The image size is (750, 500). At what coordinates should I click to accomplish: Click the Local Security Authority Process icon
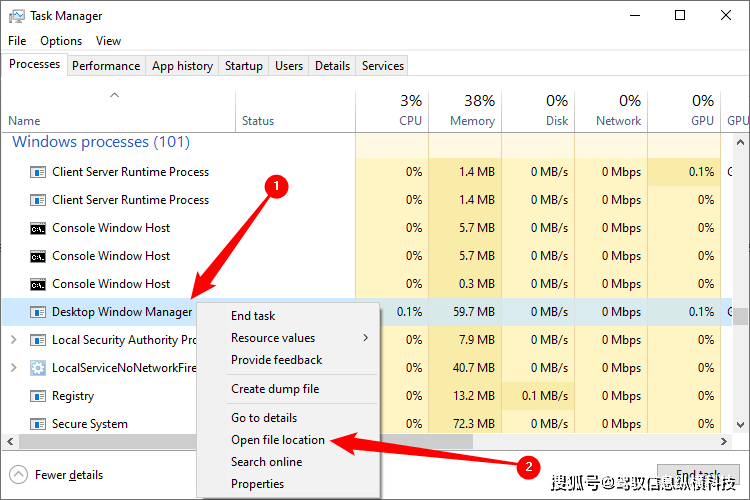38,340
